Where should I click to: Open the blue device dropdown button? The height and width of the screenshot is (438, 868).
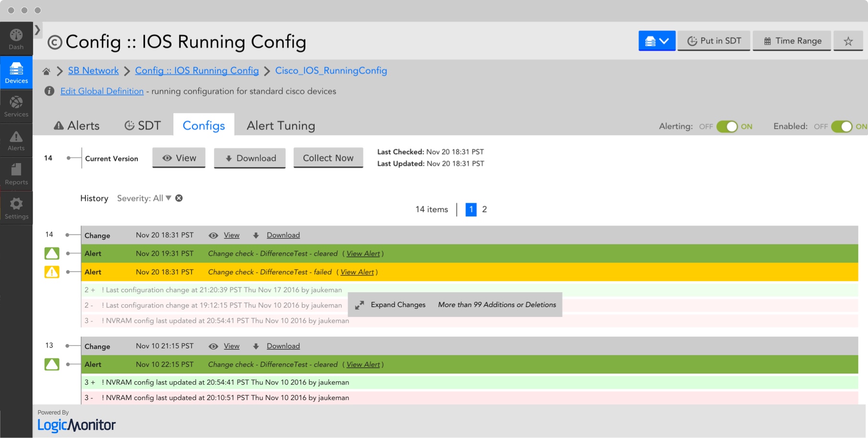[x=657, y=41]
